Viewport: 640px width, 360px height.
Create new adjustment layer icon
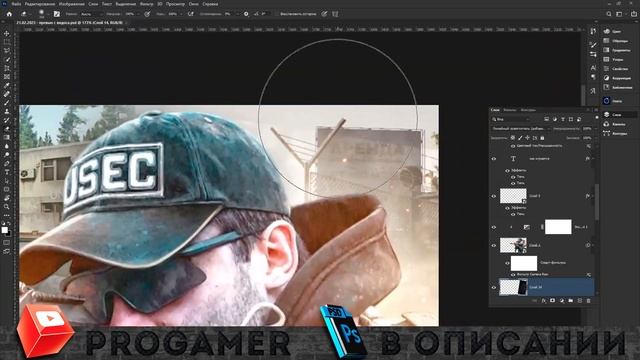(562, 301)
